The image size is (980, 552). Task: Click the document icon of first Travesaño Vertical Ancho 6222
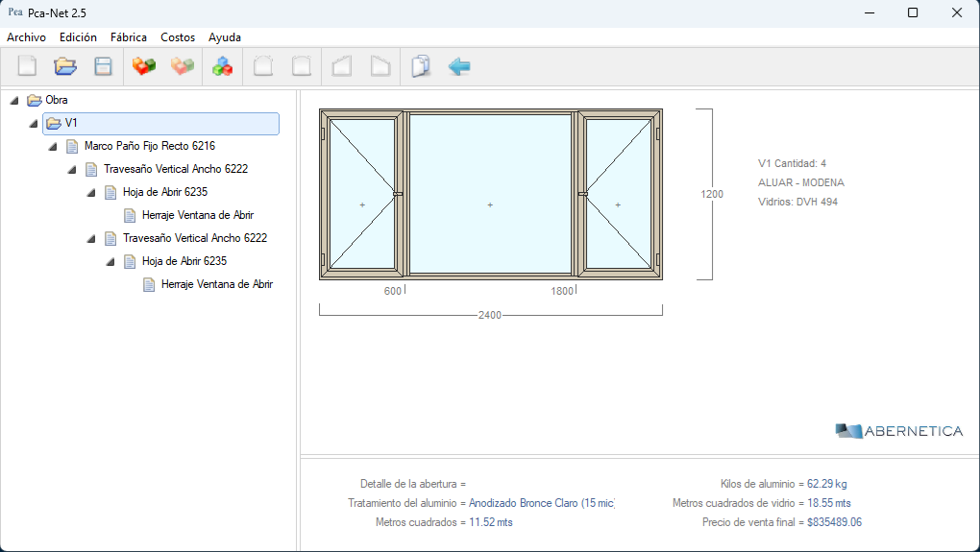(91, 169)
